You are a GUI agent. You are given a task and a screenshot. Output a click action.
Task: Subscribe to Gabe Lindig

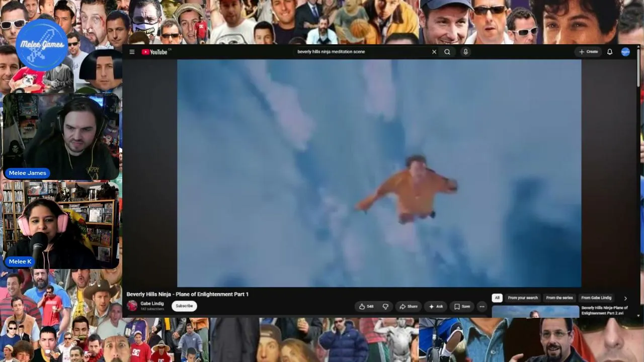(x=184, y=306)
